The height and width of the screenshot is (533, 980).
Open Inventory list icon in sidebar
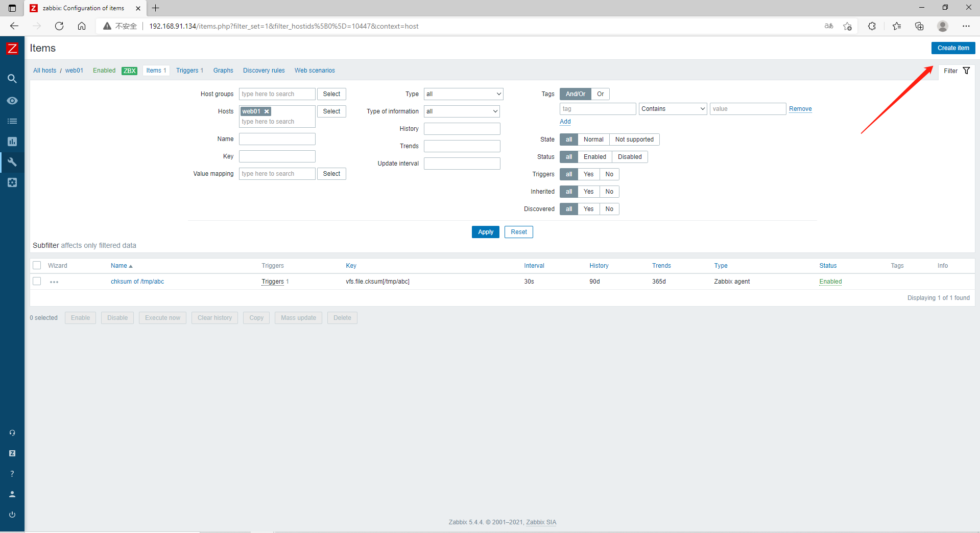coord(12,121)
